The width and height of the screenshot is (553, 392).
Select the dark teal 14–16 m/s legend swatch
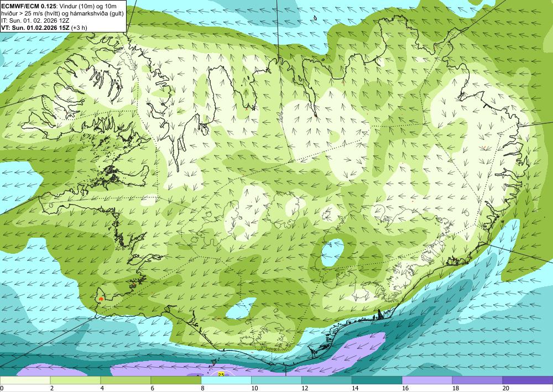pos(377,380)
